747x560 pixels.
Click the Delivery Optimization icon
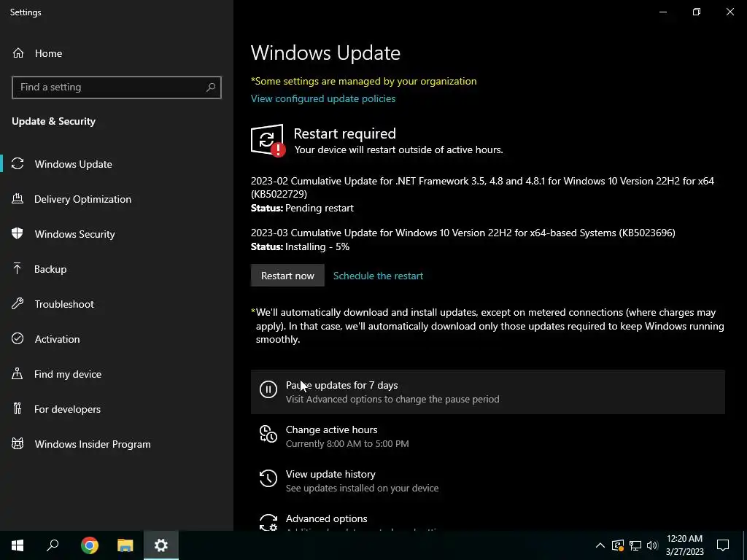tap(18, 199)
